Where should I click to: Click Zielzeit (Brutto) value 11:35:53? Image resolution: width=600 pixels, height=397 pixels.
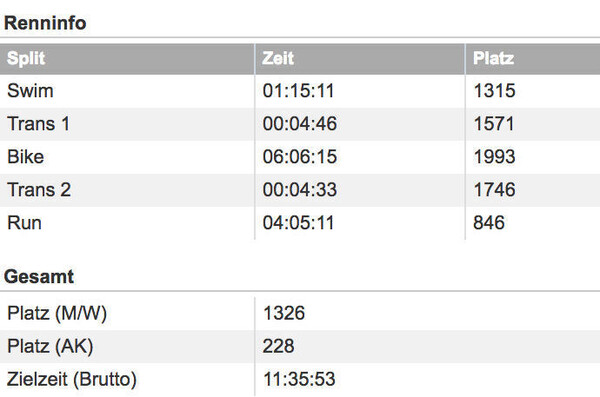coord(299,379)
